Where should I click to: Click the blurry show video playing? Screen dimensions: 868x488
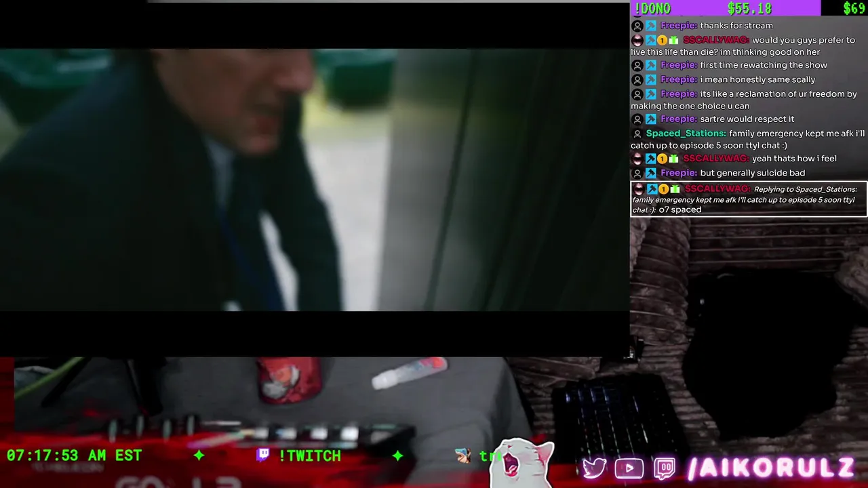315,180
